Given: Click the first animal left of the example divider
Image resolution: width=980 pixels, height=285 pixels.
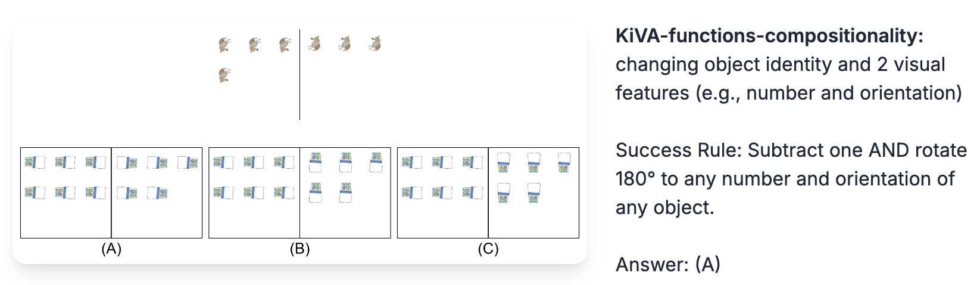Looking at the screenshot, I should point(224,44).
